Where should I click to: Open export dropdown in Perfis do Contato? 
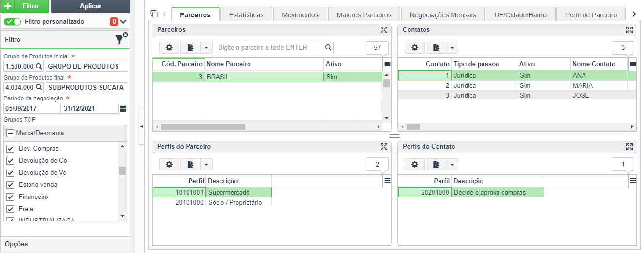click(452, 164)
